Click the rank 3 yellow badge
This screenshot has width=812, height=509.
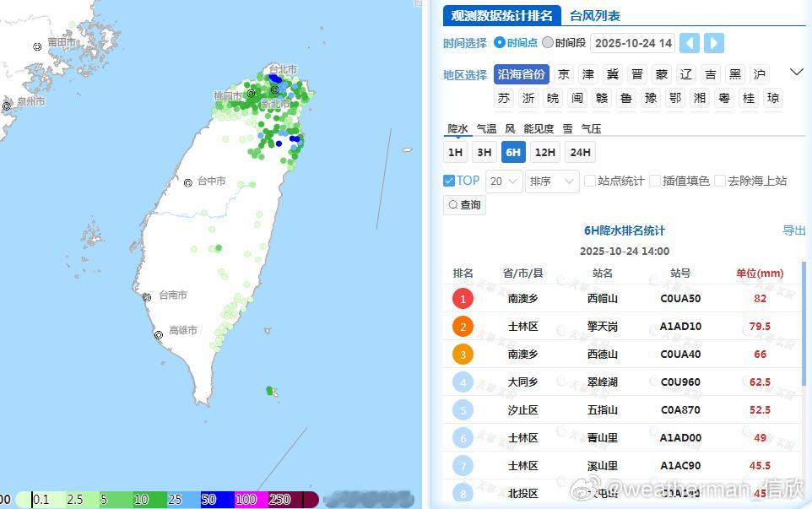pos(463,355)
